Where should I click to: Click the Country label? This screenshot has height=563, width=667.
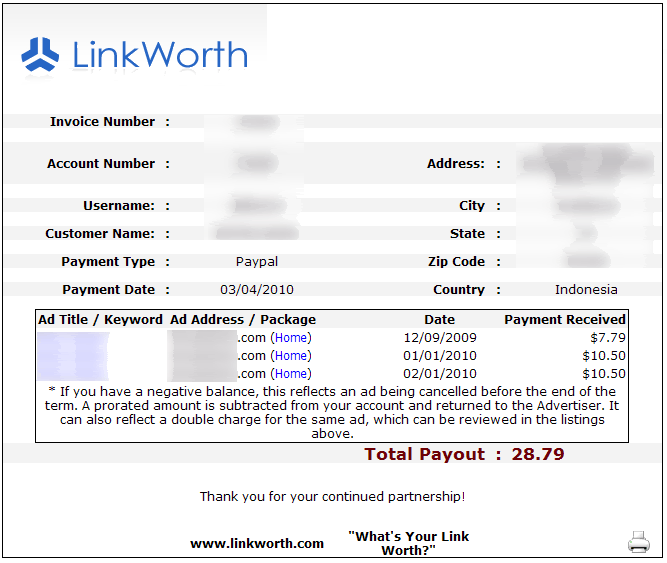click(x=459, y=290)
